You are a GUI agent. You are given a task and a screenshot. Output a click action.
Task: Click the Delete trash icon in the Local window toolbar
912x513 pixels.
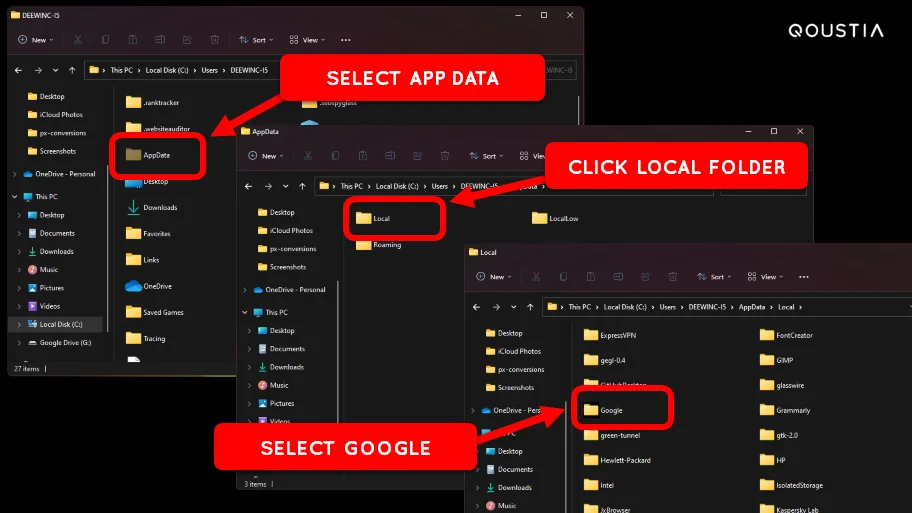[x=673, y=277]
